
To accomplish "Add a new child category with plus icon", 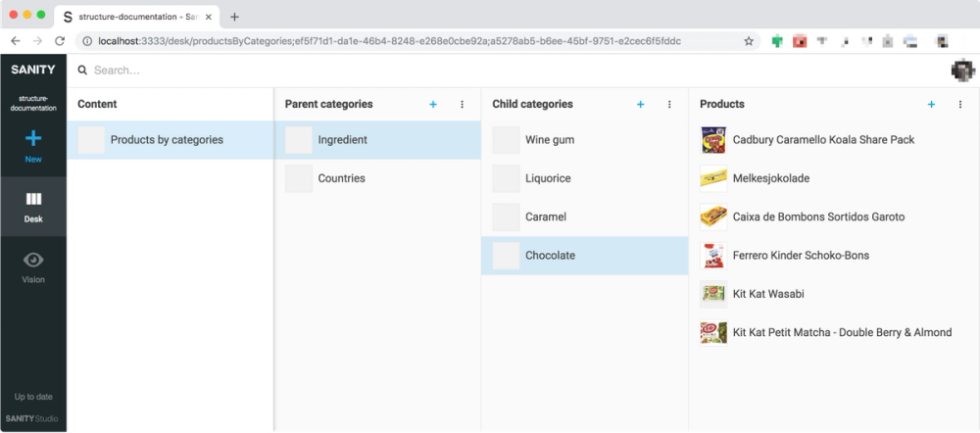I will pos(640,105).
